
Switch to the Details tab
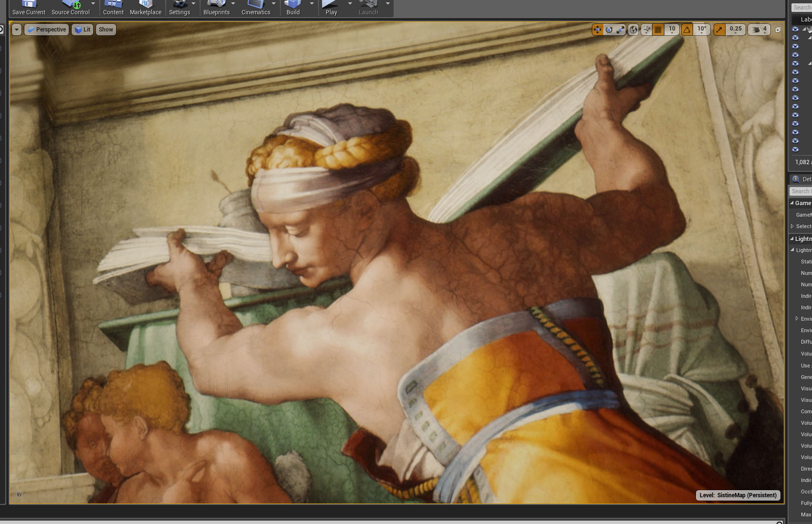coord(802,179)
